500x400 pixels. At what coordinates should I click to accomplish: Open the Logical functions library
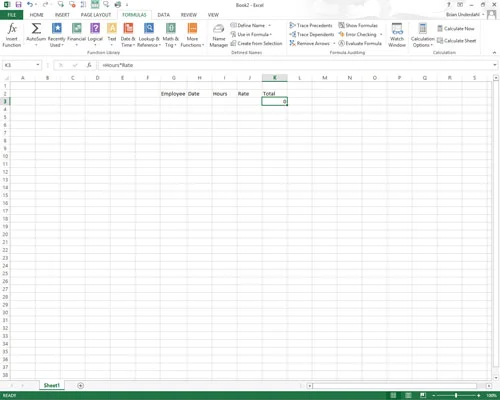coord(95,35)
